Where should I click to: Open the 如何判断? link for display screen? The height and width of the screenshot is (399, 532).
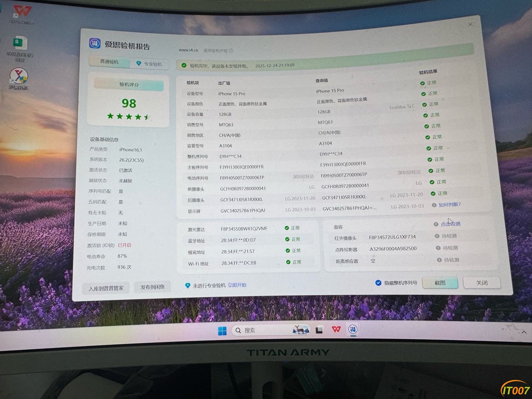(x=450, y=205)
